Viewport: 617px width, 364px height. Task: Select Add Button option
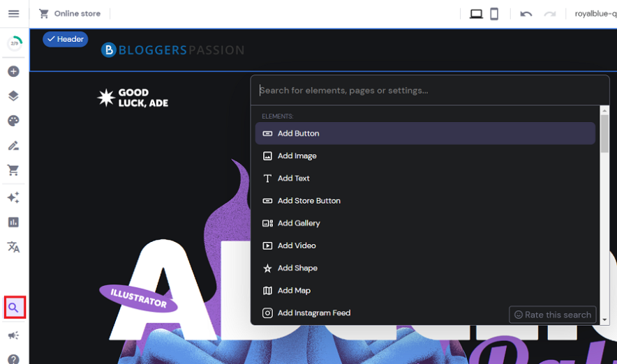click(425, 133)
